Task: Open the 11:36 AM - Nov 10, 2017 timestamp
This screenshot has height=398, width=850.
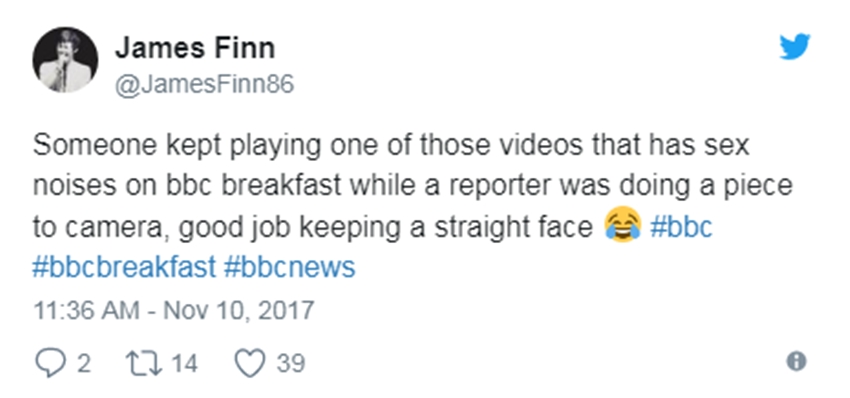Action: pyautogui.click(x=173, y=311)
